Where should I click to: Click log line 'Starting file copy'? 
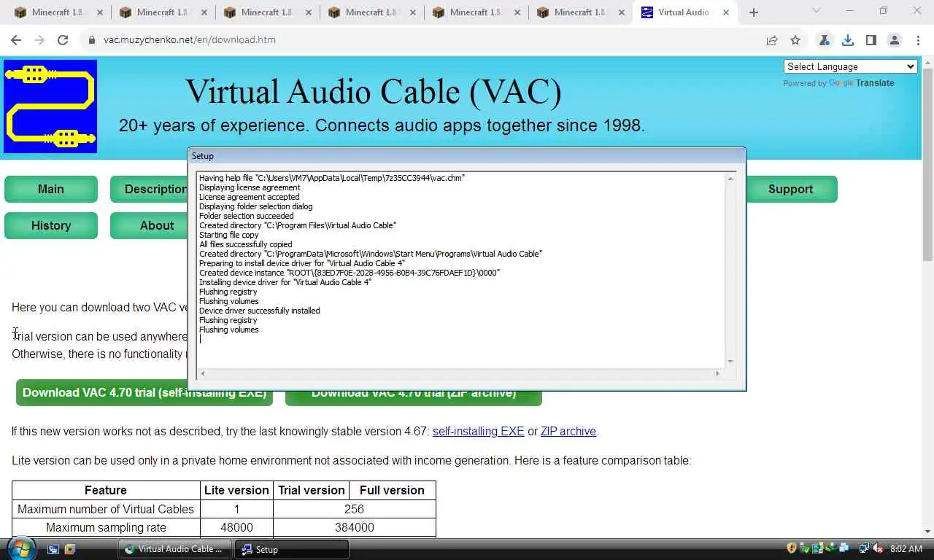click(x=229, y=235)
